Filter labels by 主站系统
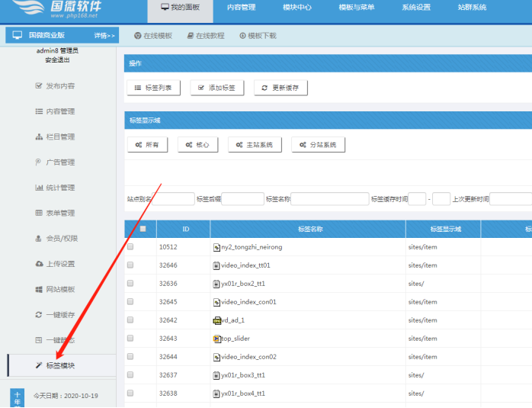The image size is (532, 408). [x=254, y=145]
